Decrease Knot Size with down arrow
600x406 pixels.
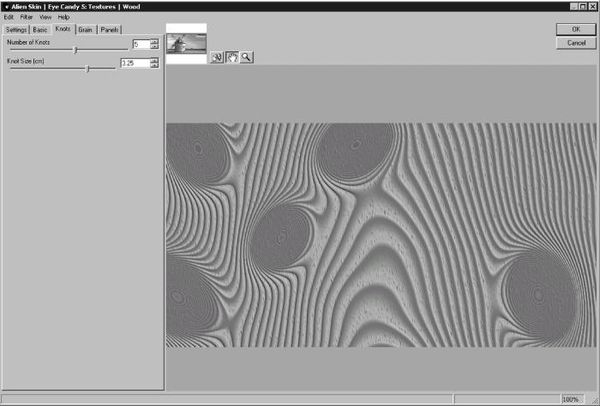[x=154, y=66]
